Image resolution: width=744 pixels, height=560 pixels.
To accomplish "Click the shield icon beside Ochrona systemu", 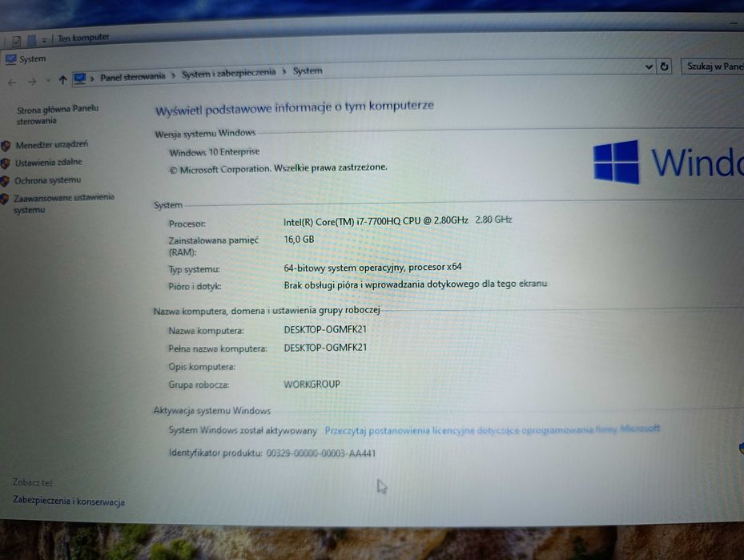I will coord(5,181).
